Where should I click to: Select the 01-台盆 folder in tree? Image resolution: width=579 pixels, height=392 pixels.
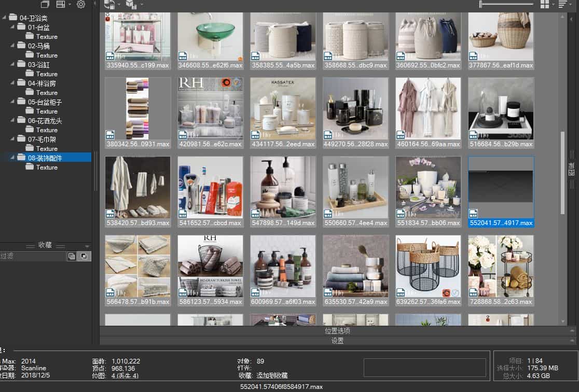tap(39, 27)
